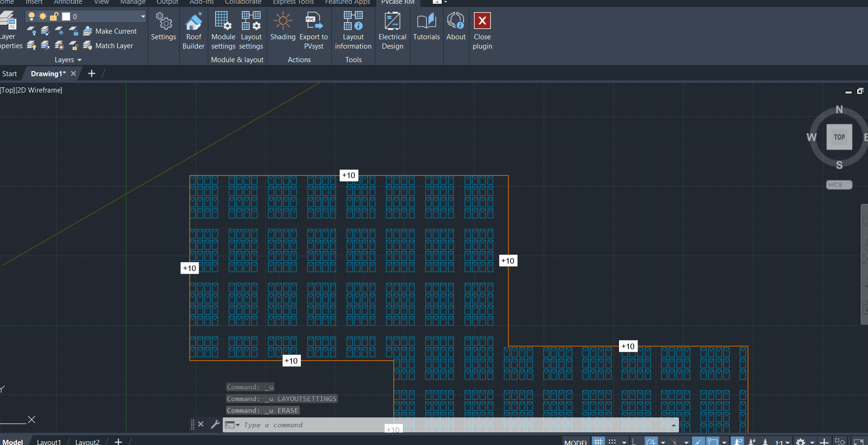This screenshot has height=445, width=868.
Task: Open PVcase Settings gear
Action: click(x=163, y=27)
